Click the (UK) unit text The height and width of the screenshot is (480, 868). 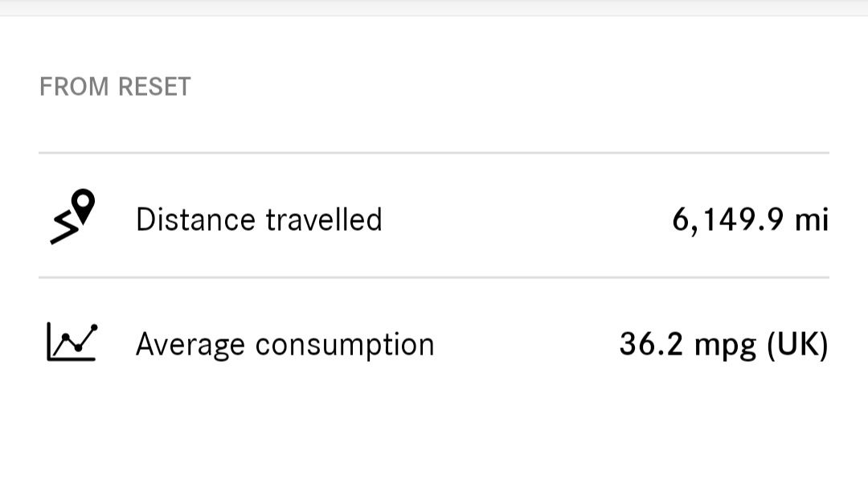798,344
